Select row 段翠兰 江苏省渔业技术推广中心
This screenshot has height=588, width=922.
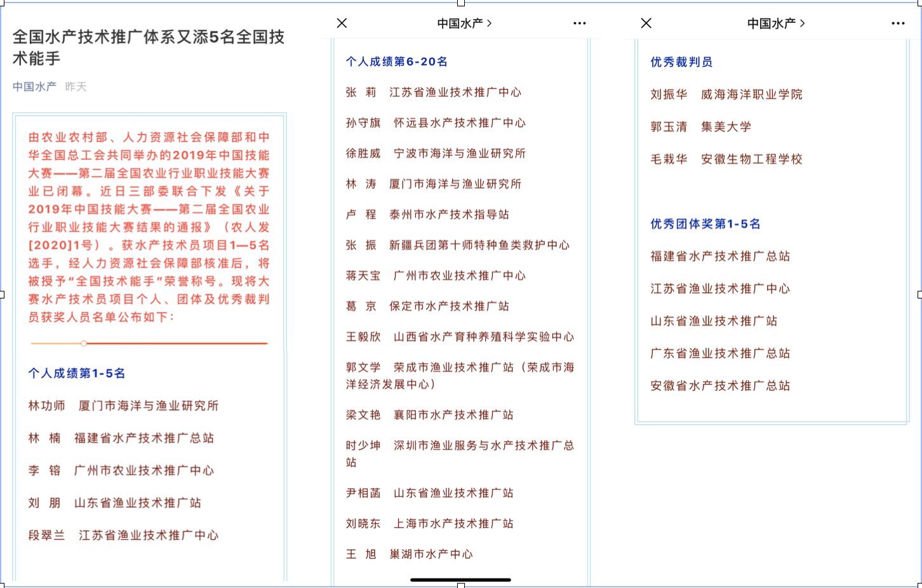point(123,535)
